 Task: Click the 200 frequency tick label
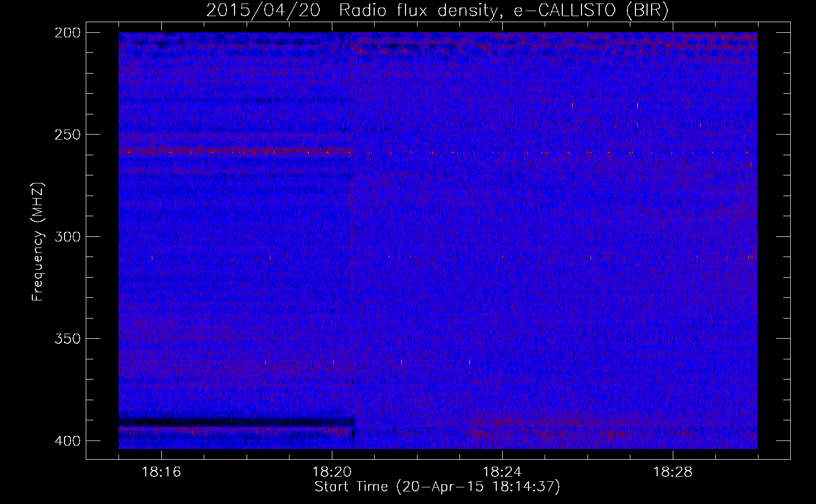[67, 32]
